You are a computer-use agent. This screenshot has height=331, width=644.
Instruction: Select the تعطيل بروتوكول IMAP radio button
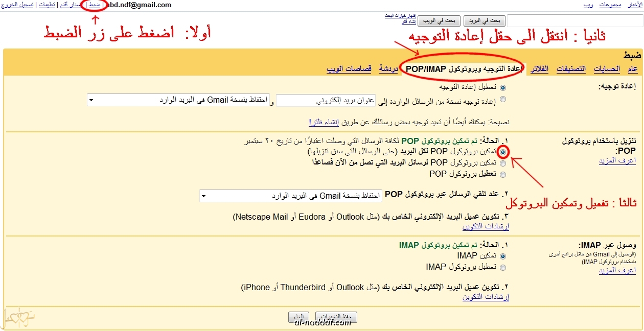503,267
